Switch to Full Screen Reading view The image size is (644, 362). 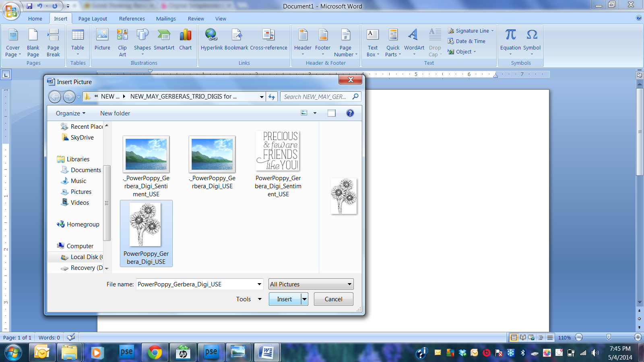pyautogui.click(x=523, y=337)
